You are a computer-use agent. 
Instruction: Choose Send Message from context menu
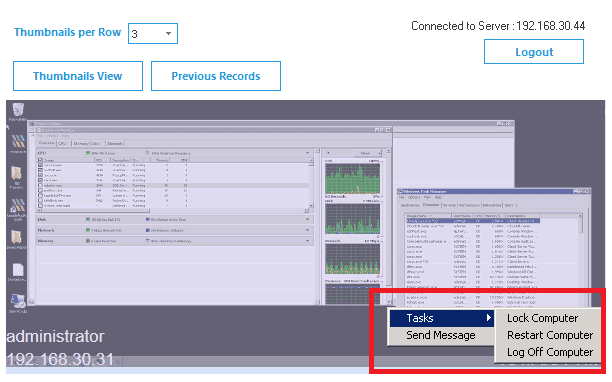pos(441,335)
